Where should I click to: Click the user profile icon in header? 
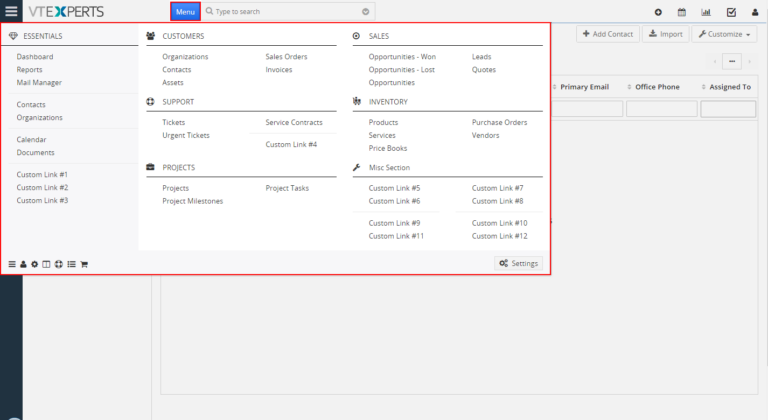coord(756,12)
